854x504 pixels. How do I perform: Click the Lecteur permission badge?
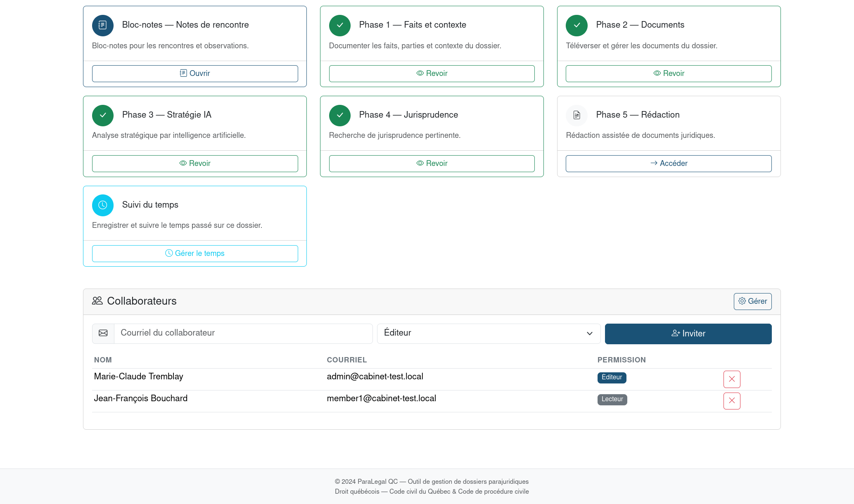(x=612, y=399)
